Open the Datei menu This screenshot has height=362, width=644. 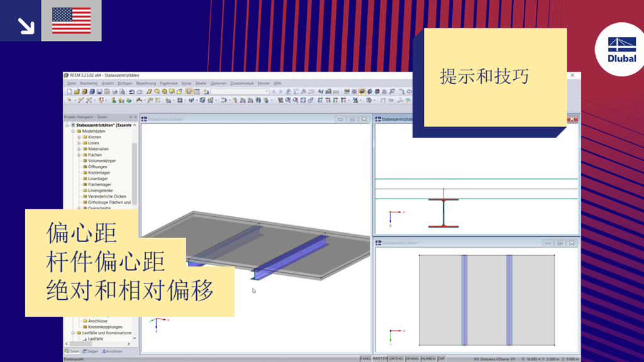72,84
